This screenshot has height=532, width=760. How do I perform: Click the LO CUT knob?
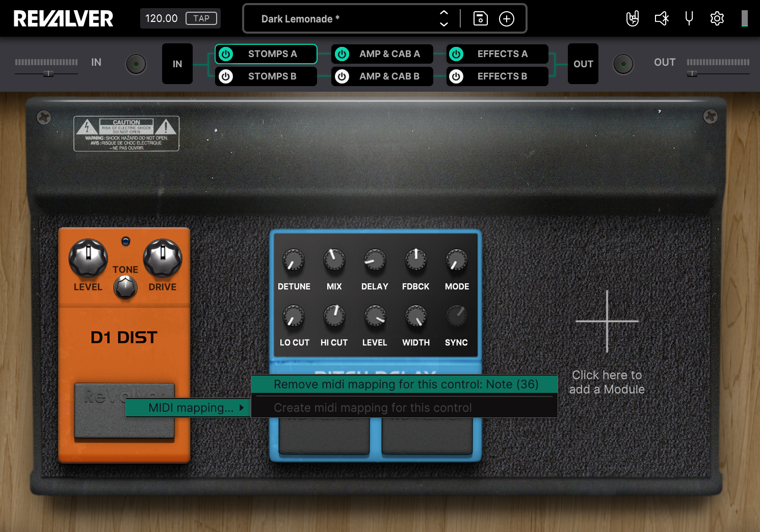click(x=294, y=316)
